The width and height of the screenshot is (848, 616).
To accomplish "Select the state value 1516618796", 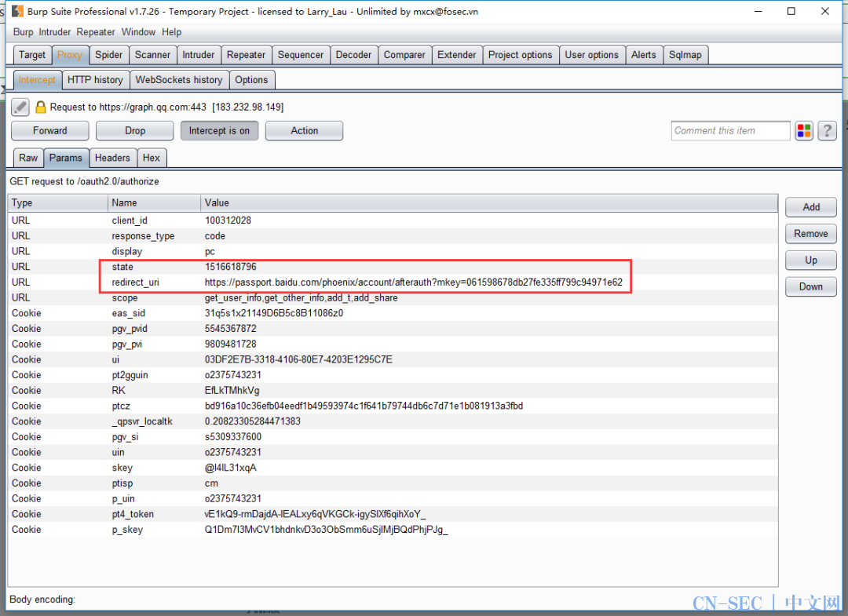I will coord(230,267).
